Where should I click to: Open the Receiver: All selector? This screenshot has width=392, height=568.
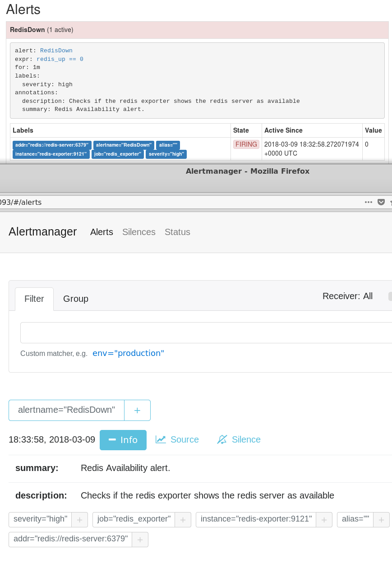pyautogui.click(x=347, y=296)
